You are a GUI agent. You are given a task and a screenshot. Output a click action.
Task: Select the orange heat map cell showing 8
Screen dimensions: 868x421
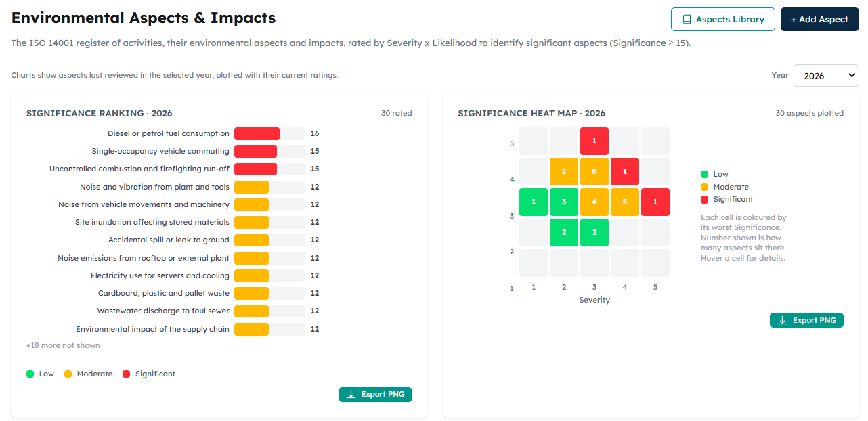(594, 171)
